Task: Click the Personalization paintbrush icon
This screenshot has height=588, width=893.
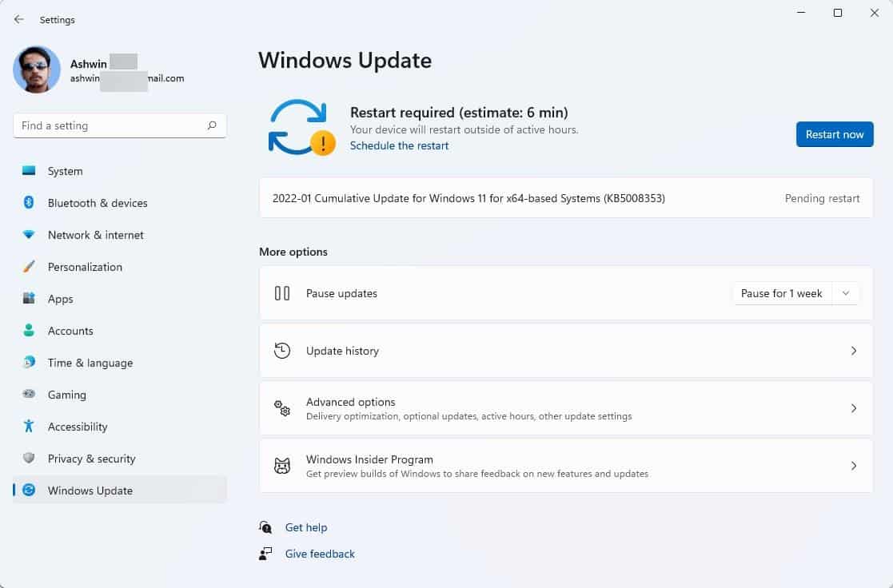Action: pyautogui.click(x=29, y=266)
